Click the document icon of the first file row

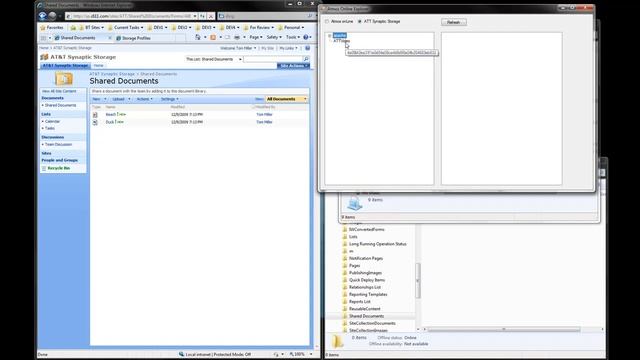tap(95, 115)
